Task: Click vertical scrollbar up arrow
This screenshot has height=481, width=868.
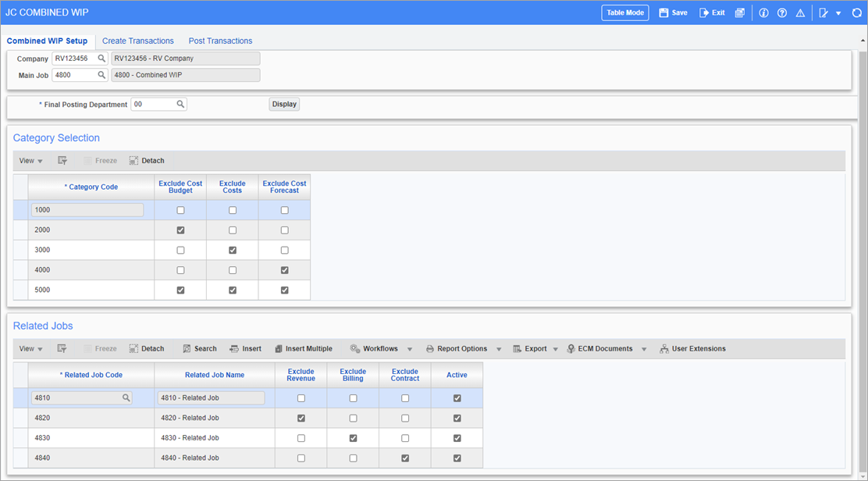Action: 863,41
